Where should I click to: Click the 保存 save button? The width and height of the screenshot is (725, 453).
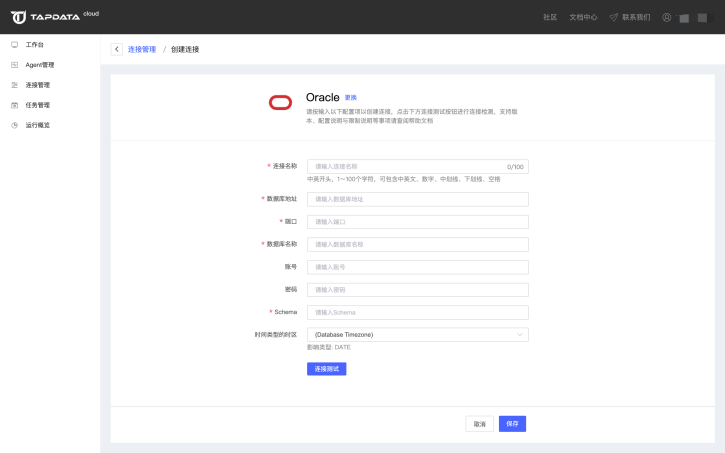pyautogui.click(x=512, y=424)
